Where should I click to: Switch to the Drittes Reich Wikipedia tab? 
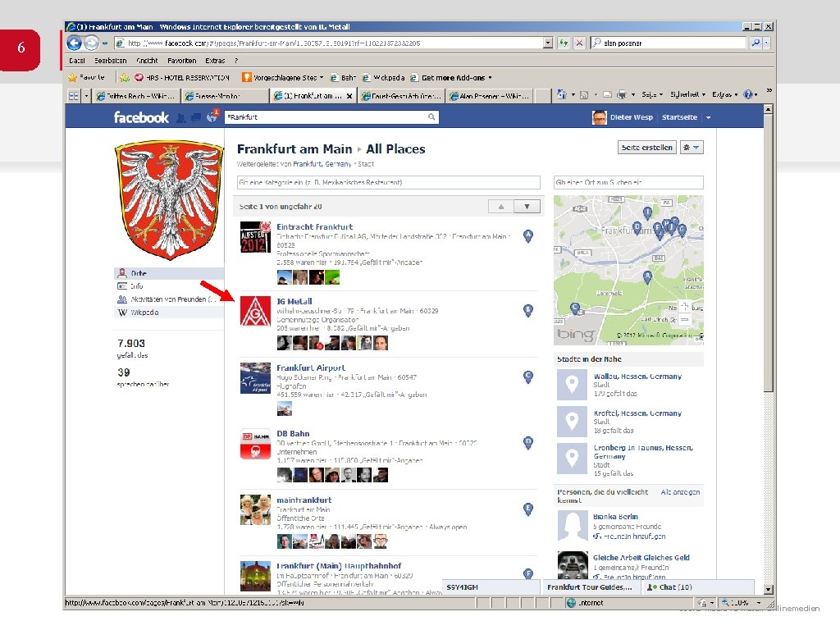coord(136,96)
